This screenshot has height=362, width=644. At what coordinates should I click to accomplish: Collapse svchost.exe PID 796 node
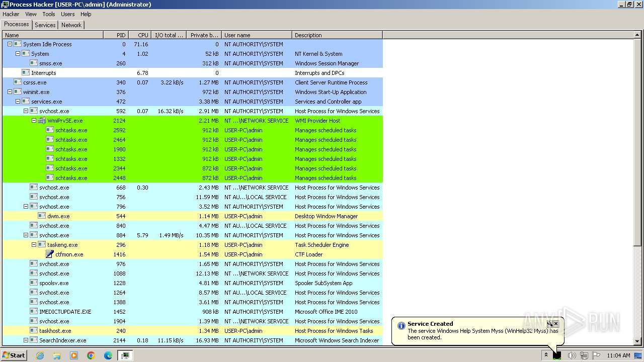tap(26, 207)
